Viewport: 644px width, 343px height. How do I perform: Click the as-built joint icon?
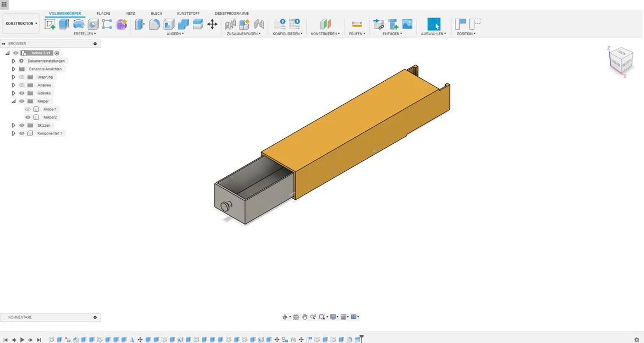coord(259,24)
